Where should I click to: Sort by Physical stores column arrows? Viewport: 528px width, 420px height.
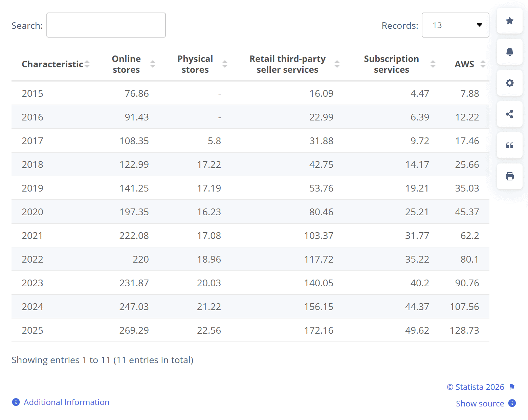[x=225, y=64]
